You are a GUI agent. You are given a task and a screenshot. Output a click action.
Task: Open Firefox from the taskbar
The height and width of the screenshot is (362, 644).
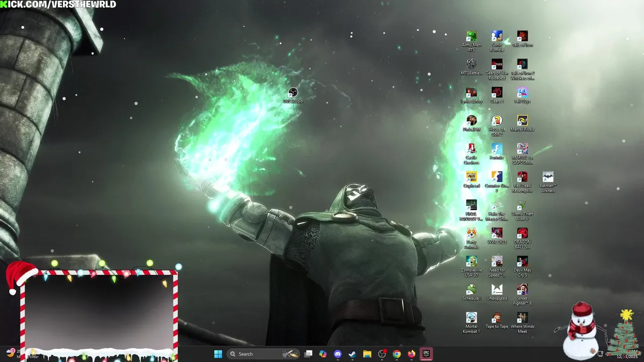click(x=412, y=354)
